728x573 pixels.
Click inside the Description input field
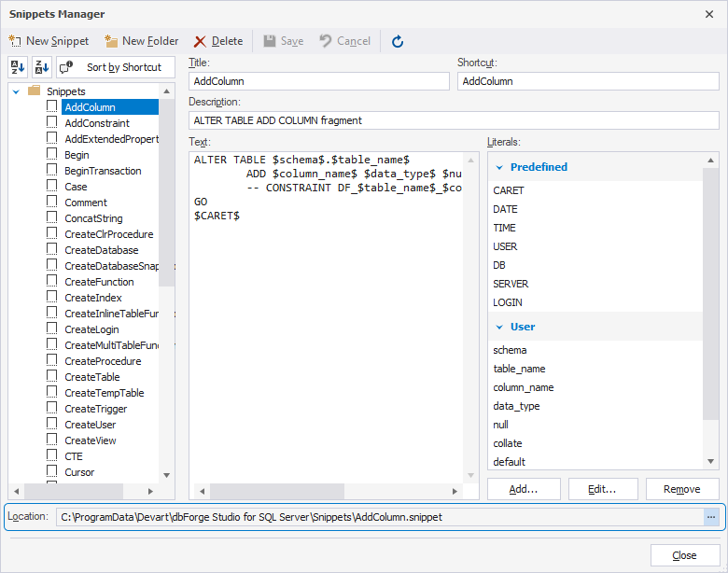pos(454,120)
